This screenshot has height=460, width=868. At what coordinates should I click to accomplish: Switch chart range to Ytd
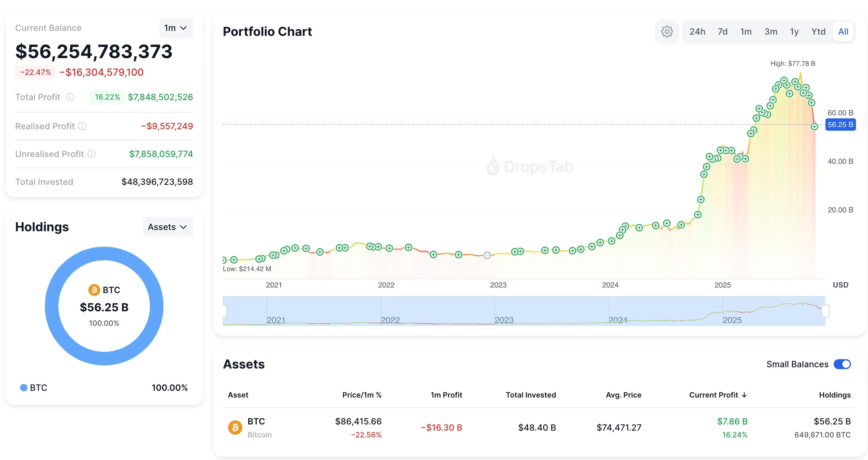(818, 31)
